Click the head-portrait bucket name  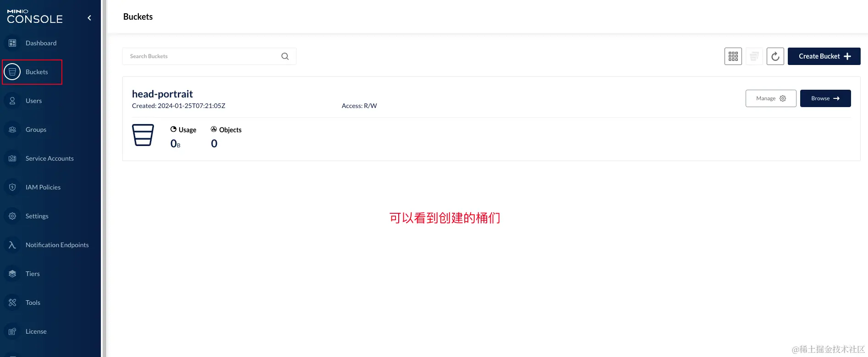point(162,94)
